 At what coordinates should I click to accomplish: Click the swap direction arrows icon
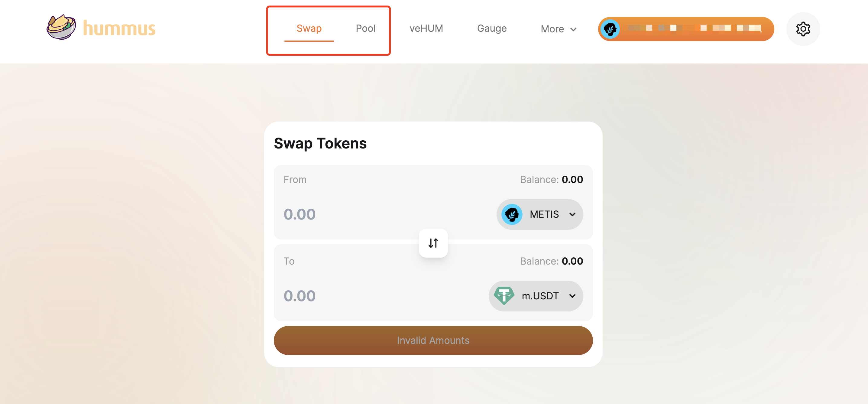point(433,243)
